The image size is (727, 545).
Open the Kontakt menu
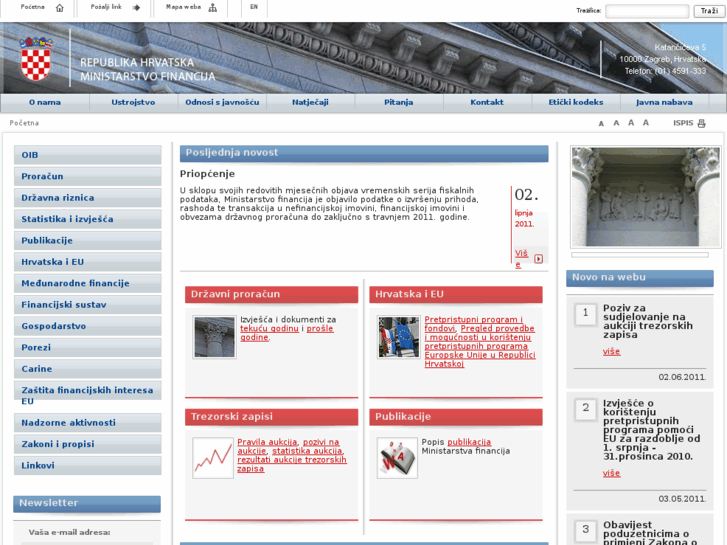[487, 103]
